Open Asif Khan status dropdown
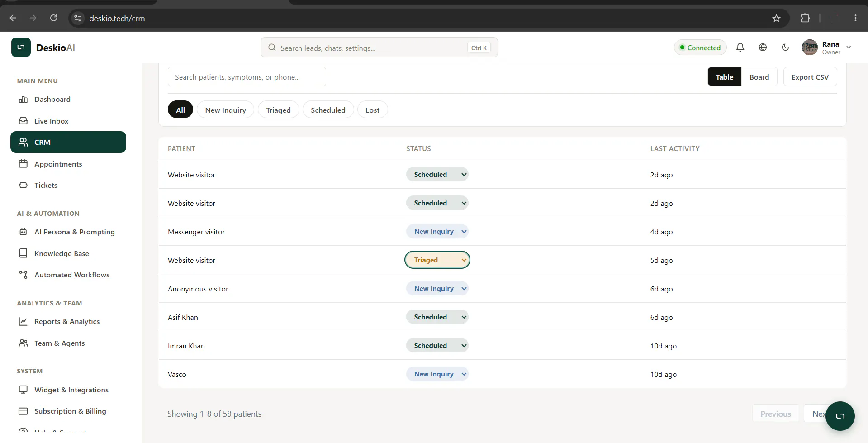This screenshot has height=443, width=868. [x=437, y=317]
